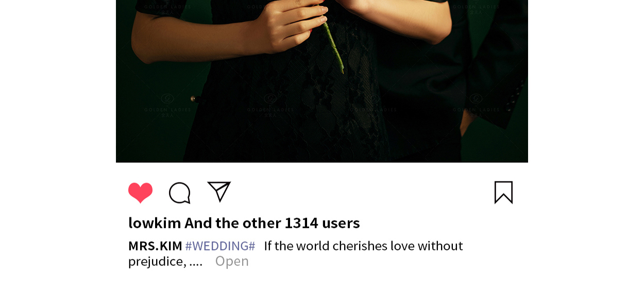The image size is (644, 284).
Task: Open the MRS.KIM profile name
Action: (x=155, y=246)
